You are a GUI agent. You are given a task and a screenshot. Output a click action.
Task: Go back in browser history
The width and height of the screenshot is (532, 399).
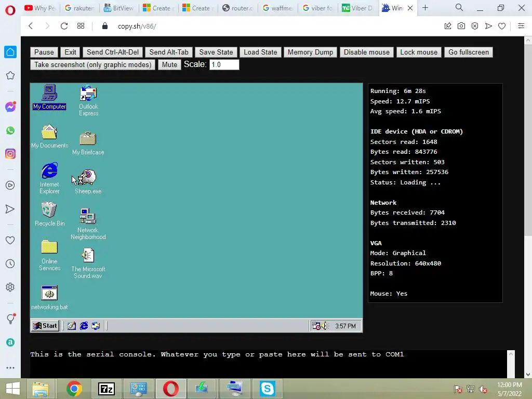pos(31,26)
